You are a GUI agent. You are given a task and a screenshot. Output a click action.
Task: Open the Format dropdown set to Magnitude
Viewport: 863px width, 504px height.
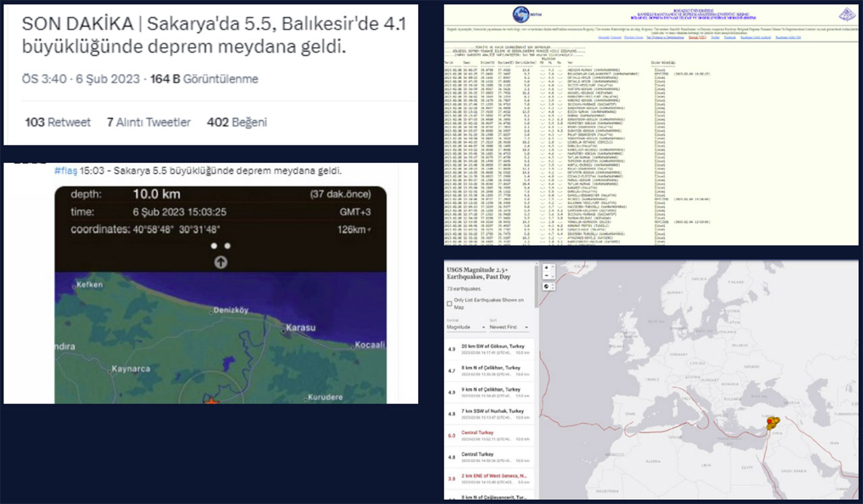pos(465,327)
